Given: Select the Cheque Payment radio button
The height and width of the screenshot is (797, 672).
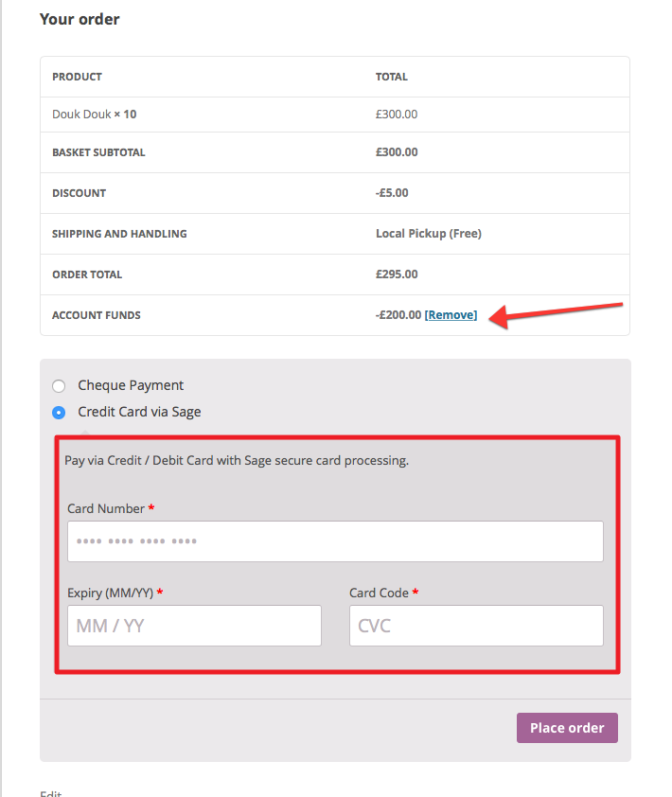Looking at the screenshot, I should 59,386.
